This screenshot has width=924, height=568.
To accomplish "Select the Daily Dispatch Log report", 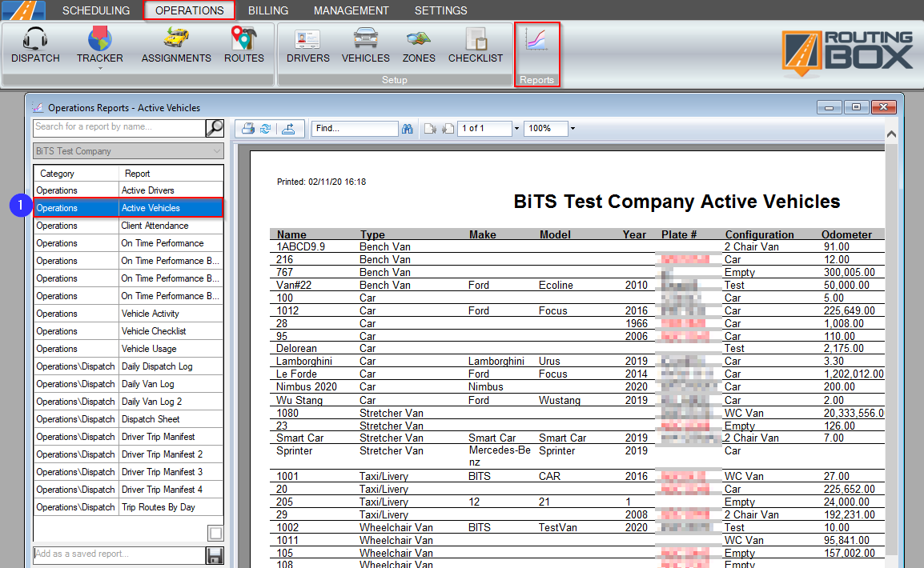I will tap(128, 366).
